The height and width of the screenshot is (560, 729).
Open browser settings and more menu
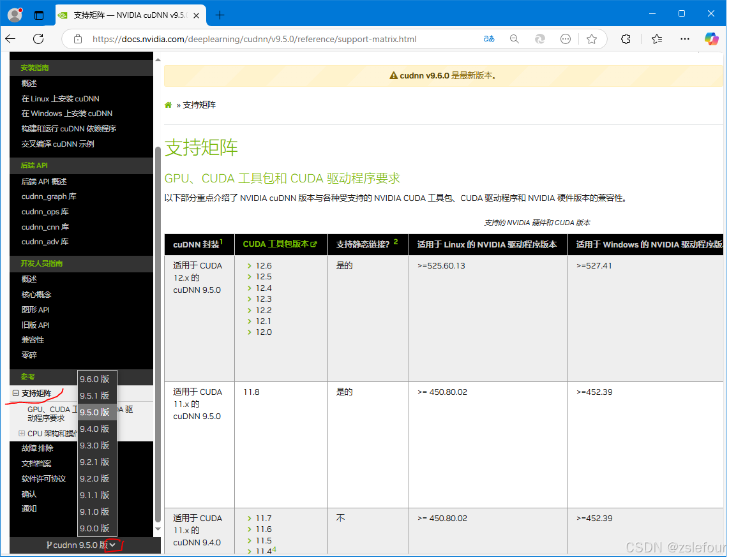click(685, 39)
